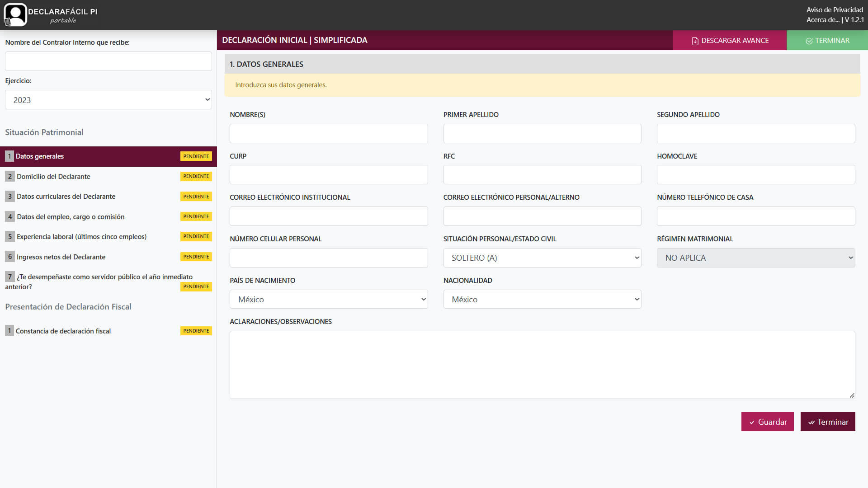Click Presentación de Declaración Fiscal heading
This screenshot has height=488, width=868.
click(68, 307)
